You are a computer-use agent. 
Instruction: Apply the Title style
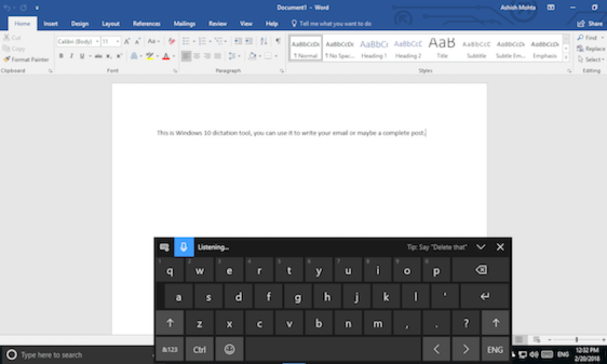pos(442,49)
